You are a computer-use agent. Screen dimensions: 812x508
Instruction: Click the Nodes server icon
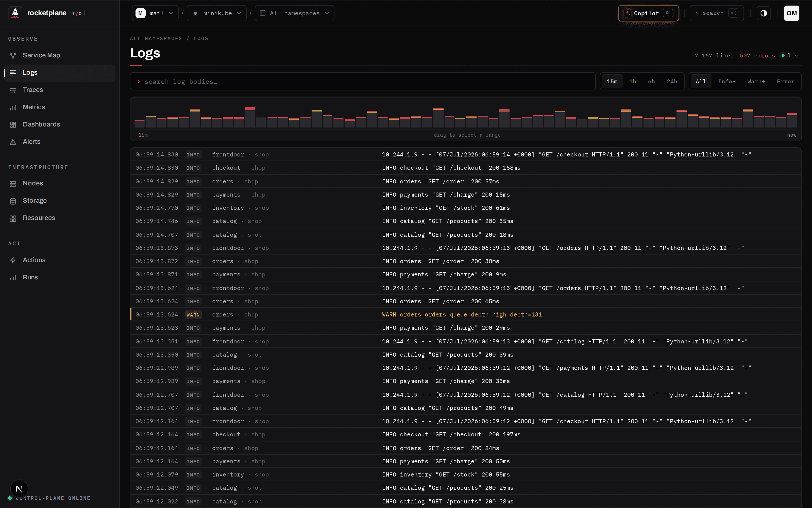(13, 184)
